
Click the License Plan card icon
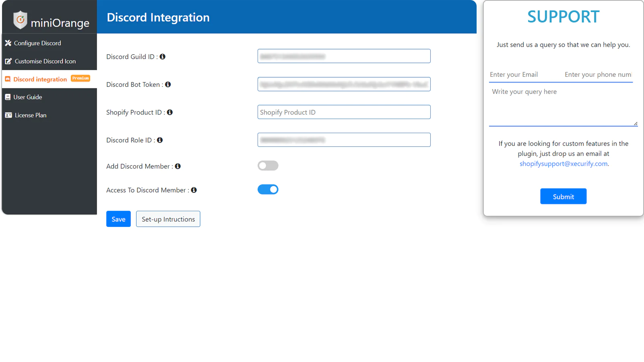[x=8, y=115]
